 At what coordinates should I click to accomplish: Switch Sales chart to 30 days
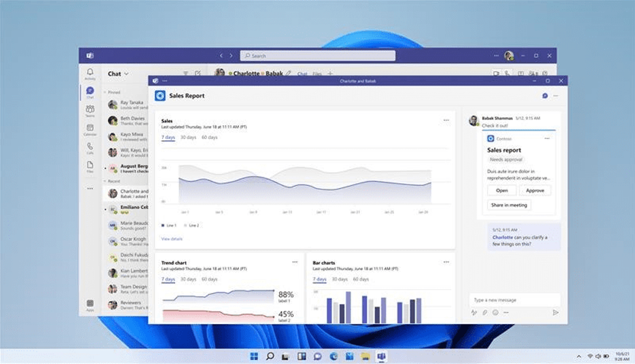pyautogui.click(x=188, y=137)
